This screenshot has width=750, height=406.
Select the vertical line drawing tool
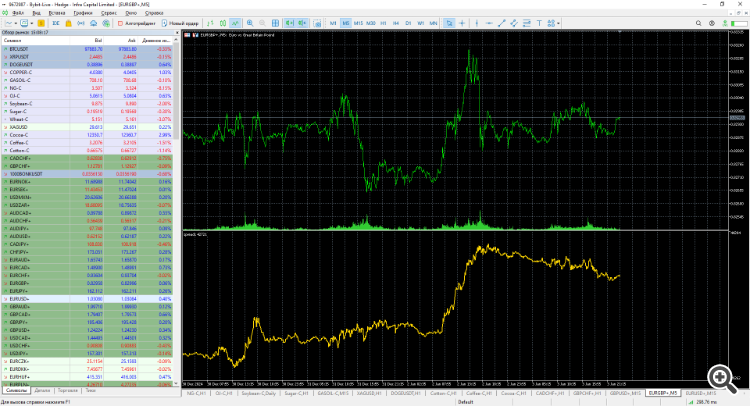[x=477, y=23]
